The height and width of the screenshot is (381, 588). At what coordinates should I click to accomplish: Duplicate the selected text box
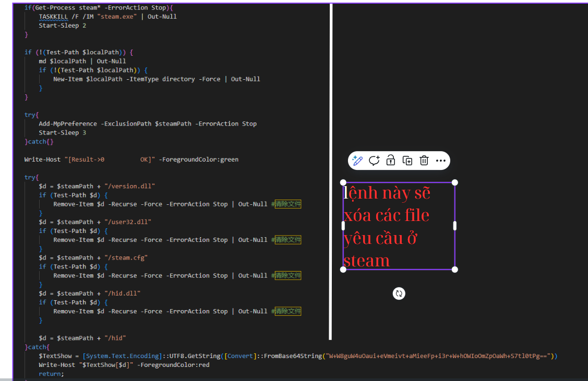[407, 161]
